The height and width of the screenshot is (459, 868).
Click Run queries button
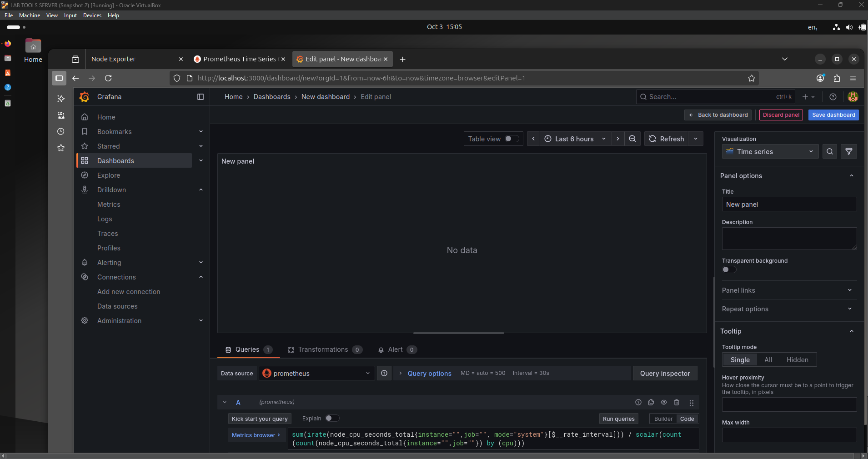tap(618, 419)
